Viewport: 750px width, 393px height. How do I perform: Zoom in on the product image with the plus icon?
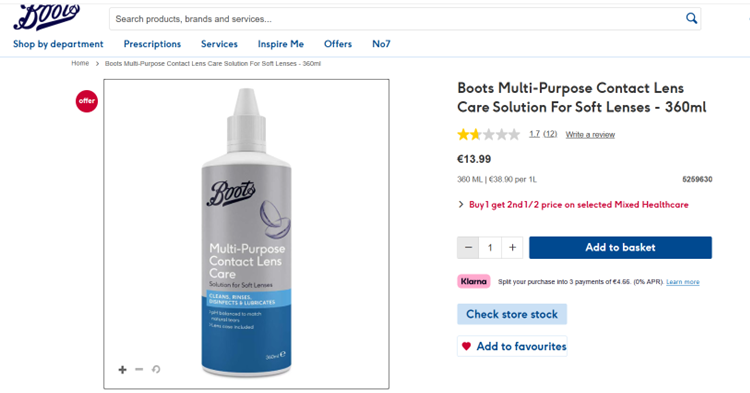[122, 370]
